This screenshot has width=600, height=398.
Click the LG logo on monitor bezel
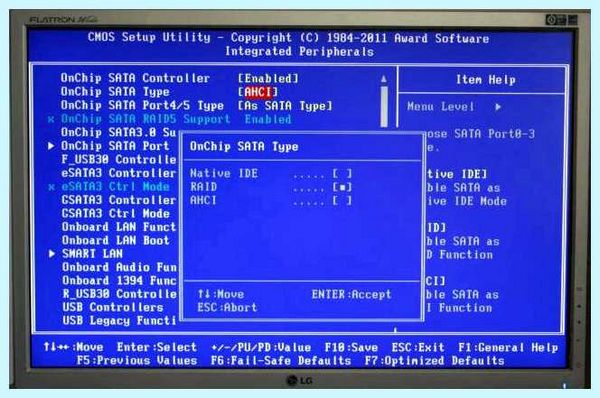(300, 380)
